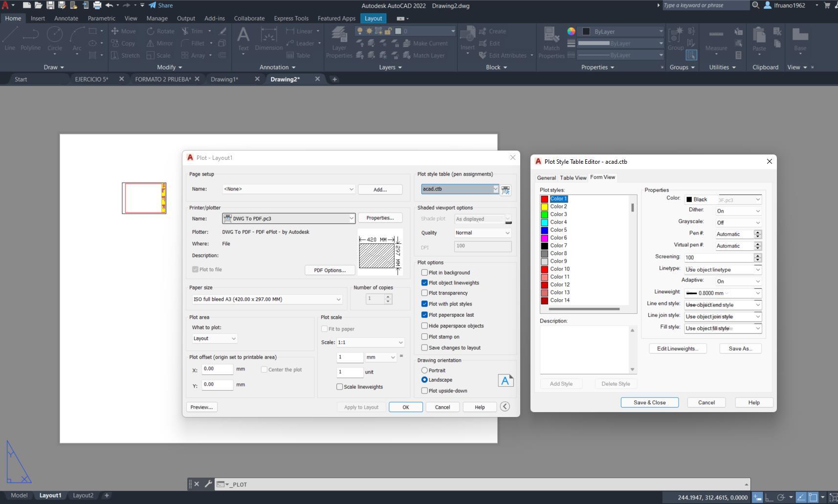
Task: Click the Screening value field
Action: pyautogui.click(x=719, y=258)
